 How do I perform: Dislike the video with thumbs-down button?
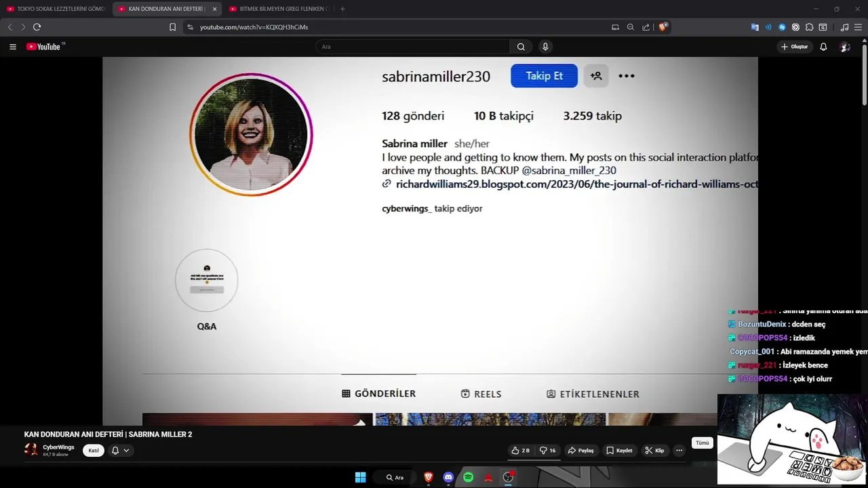pos(548,450)
